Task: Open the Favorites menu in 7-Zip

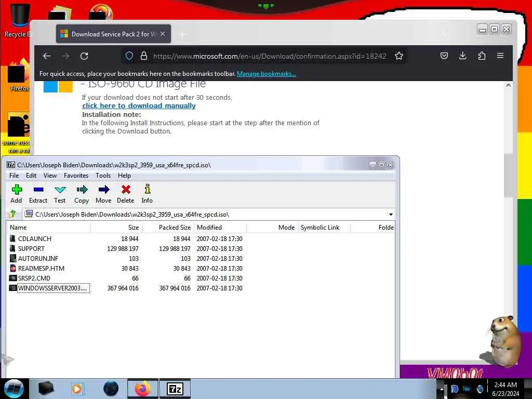Action: [x=76, y=176]
